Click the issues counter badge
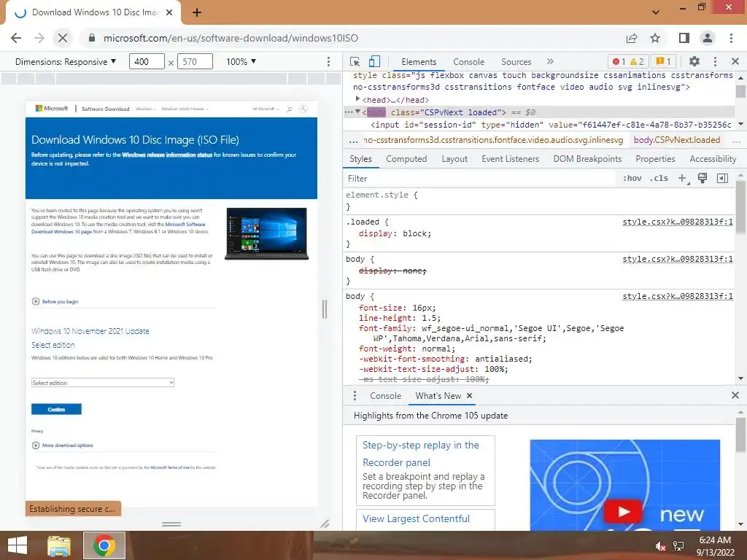The image size is (747, 560). [x=664, y=61]
